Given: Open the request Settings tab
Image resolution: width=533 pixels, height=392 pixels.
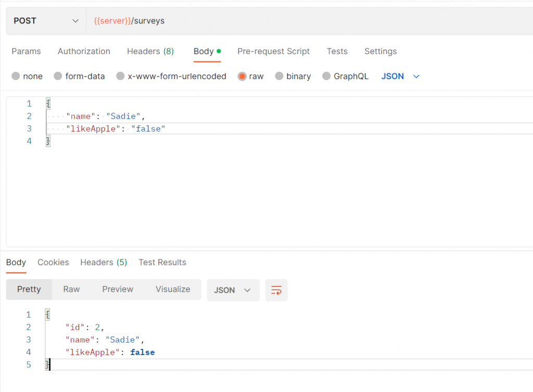Looking at the screenshot, I should 380,51.
